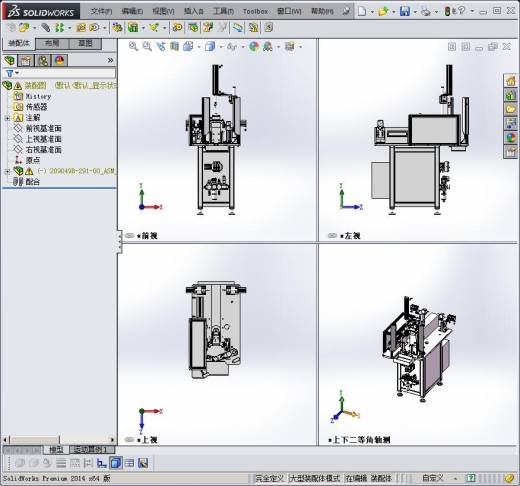Open the FeatureManager design tree tab

(x=10, y=61)
